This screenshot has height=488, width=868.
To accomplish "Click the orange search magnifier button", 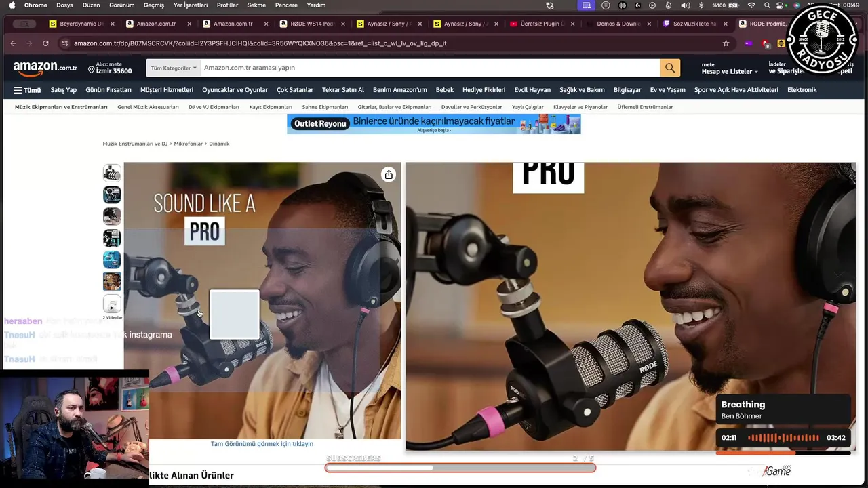I will pos(670,68).
